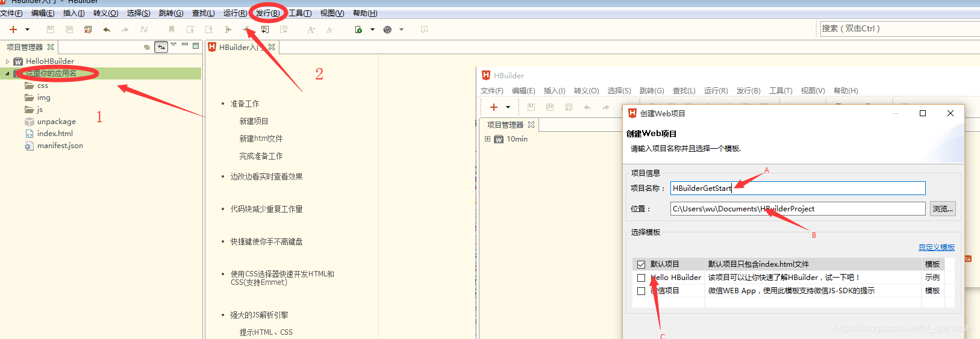980x339 pixels.
Task: Click the jump-to-line-start toolbar icon
Action: (x=228, y=30)
